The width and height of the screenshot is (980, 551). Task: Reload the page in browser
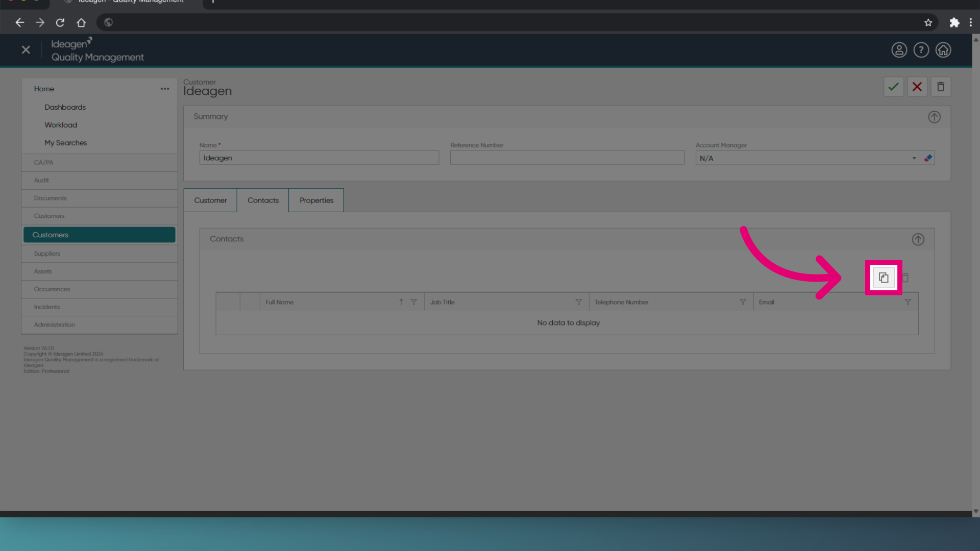pos(60,22)
